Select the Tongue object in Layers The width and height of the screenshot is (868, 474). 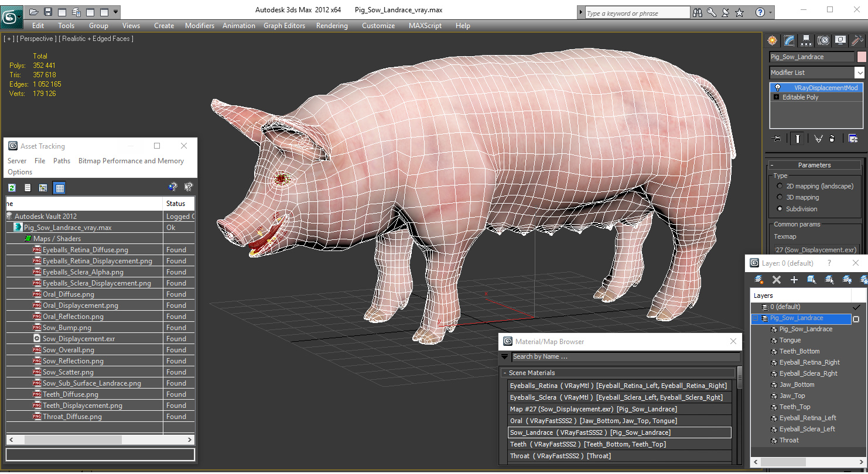point(790,340)
